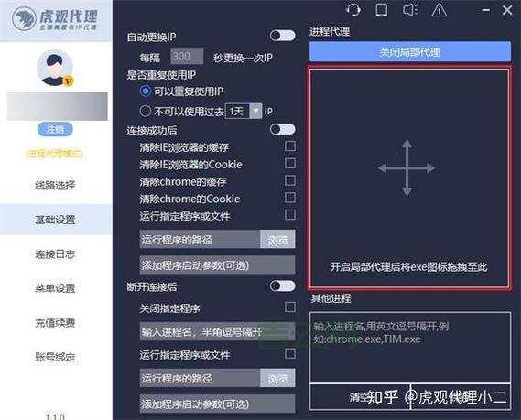Viewport: 521px width, 420px height.
Task: Click 浏览 button under 断开连接后
Action: pyautogui.click(x=277, y=378)
